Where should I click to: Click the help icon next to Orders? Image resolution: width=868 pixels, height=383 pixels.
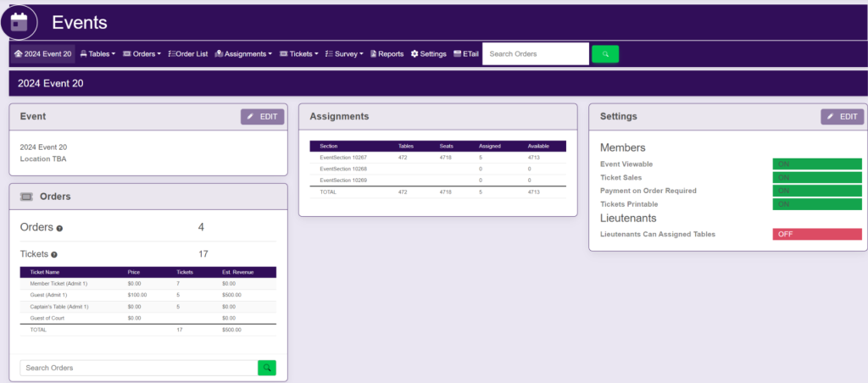[59, 228]
